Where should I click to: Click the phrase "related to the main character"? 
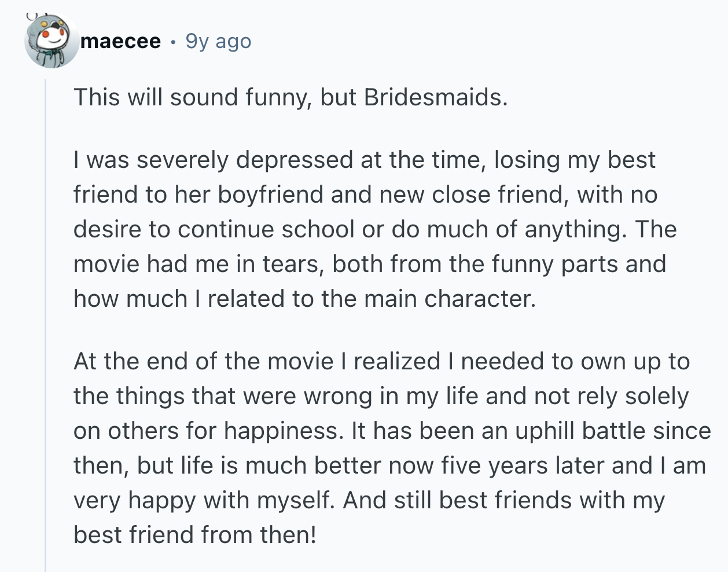(371, 299)
